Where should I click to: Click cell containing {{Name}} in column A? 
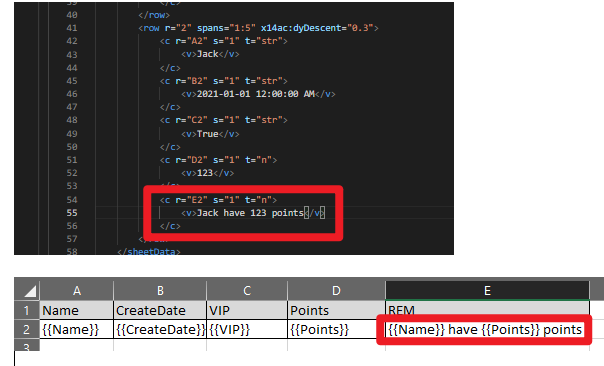click(x=77, y=329)
